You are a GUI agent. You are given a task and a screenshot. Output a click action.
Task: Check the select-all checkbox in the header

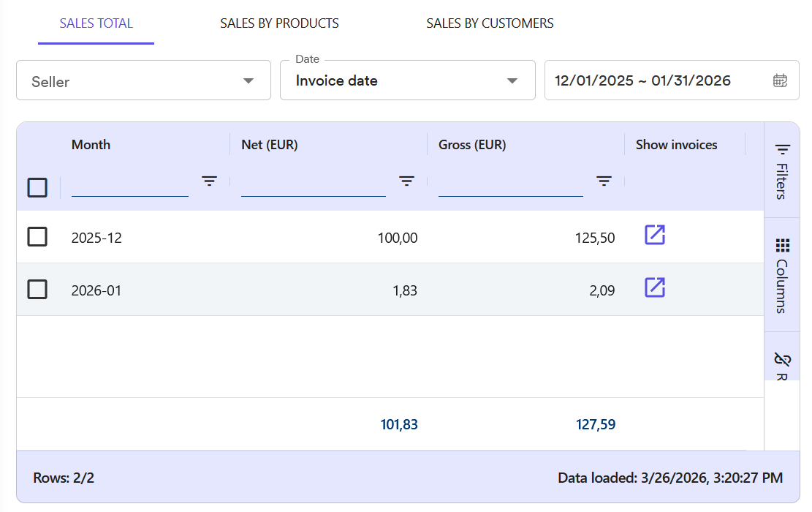pyautogui.click(x=37, y=188)
